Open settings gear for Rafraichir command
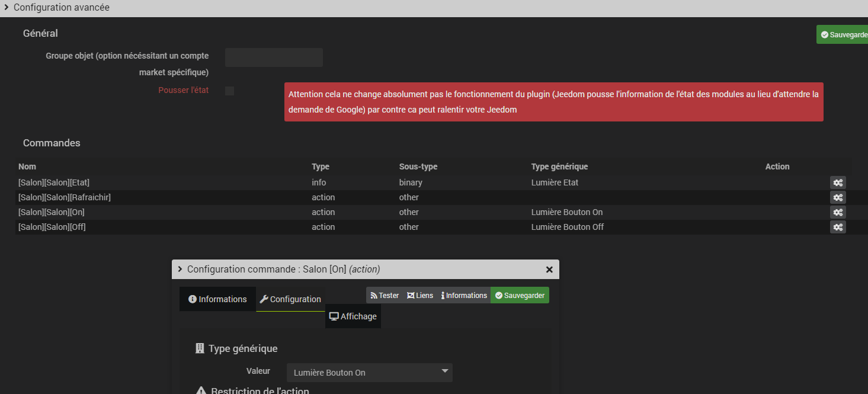Viewport: 868px width, 394px height. point(837,197)
